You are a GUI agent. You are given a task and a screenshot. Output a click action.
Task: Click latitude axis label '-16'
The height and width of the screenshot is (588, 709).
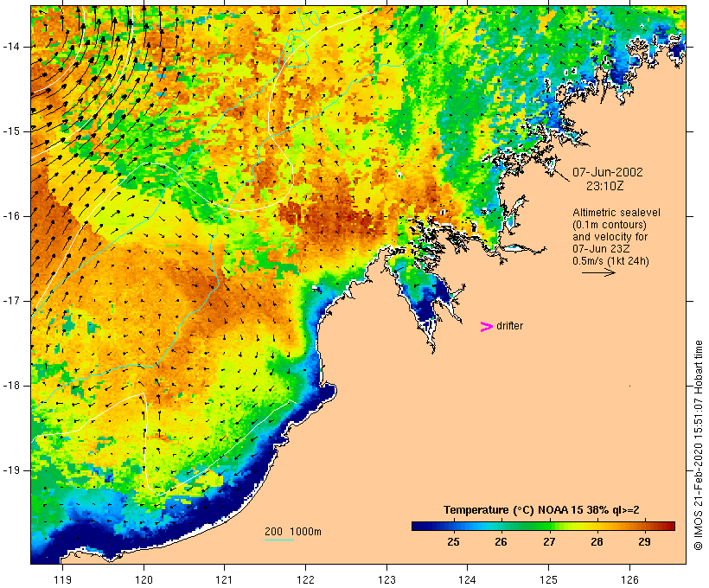coord(11,216)
